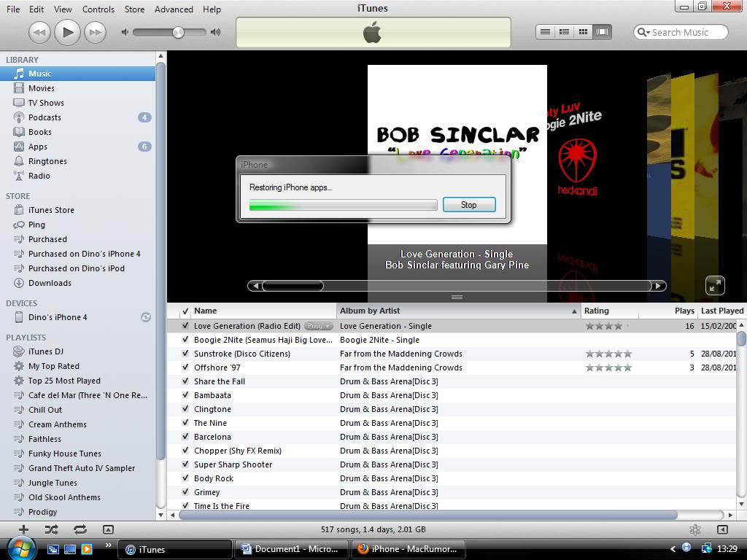
Task: Toggle shuffle mode
Action: pos(52,529)
